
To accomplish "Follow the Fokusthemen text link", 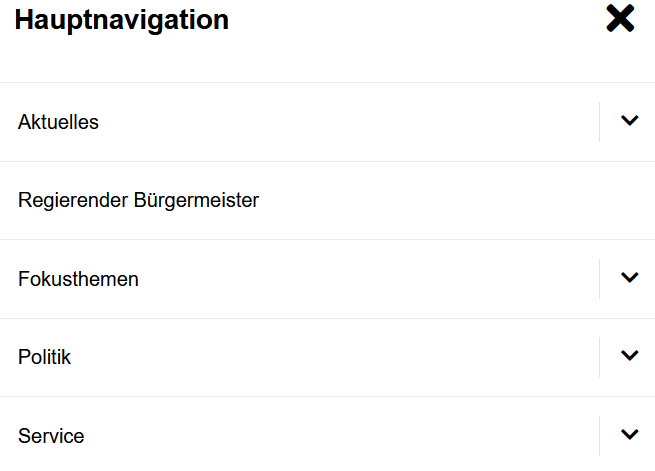I will coord(78,279).
